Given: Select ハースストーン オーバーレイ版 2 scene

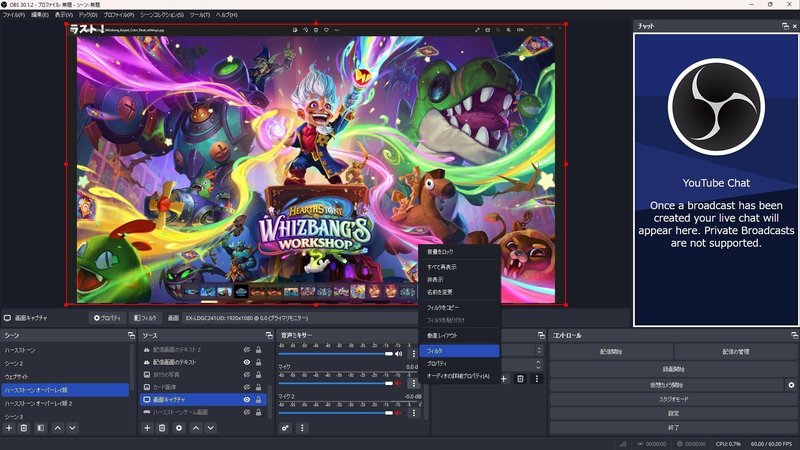Looking at the screenshot, I should tap(65, 403).
